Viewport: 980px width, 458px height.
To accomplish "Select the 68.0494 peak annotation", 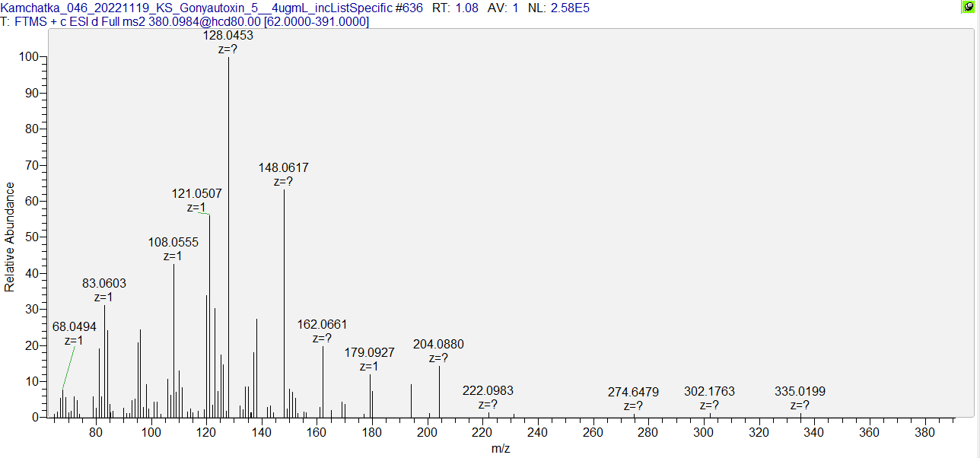I will (75, 327).
